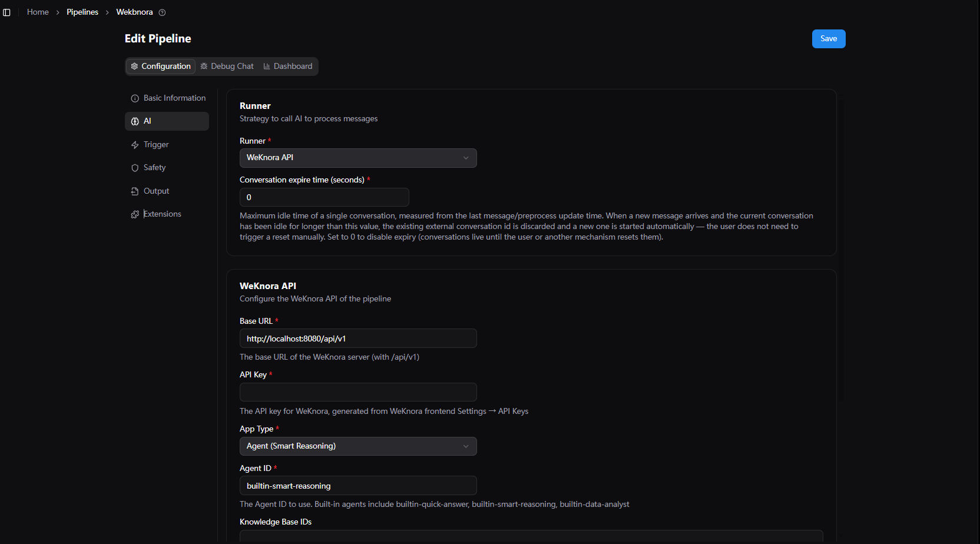980x544 pixels.
Task: Switch to the Debug Chat tab
Action: click(x=227, y=67)
